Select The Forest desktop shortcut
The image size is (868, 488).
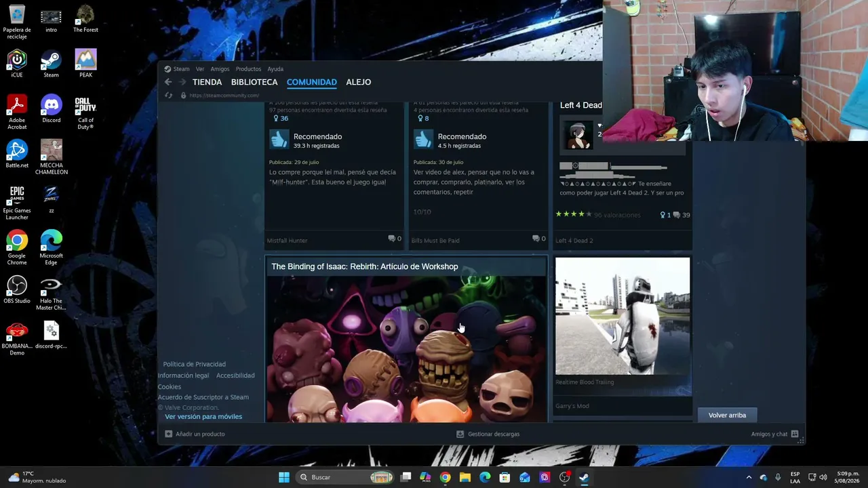coord(85,19)
